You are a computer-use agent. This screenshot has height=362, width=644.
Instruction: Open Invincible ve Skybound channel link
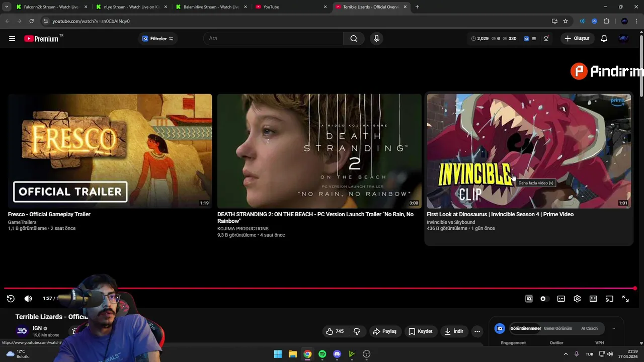pos(451,222)
